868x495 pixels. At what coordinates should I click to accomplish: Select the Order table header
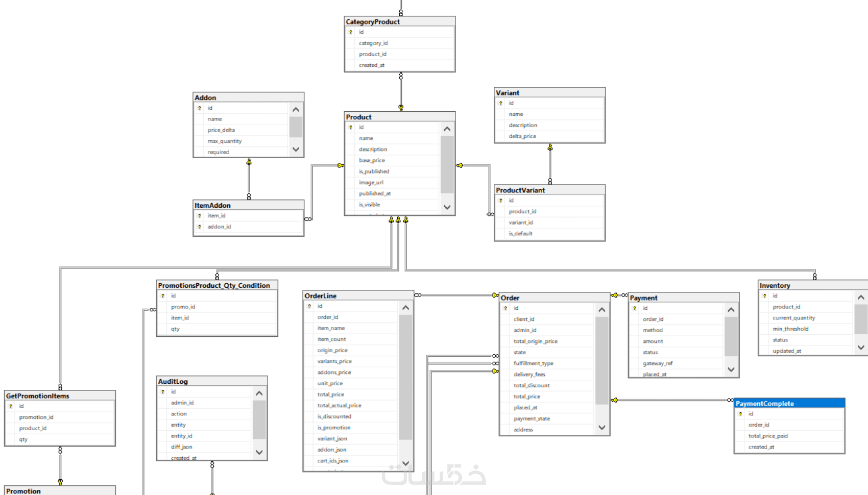click(x=554, y=298)
